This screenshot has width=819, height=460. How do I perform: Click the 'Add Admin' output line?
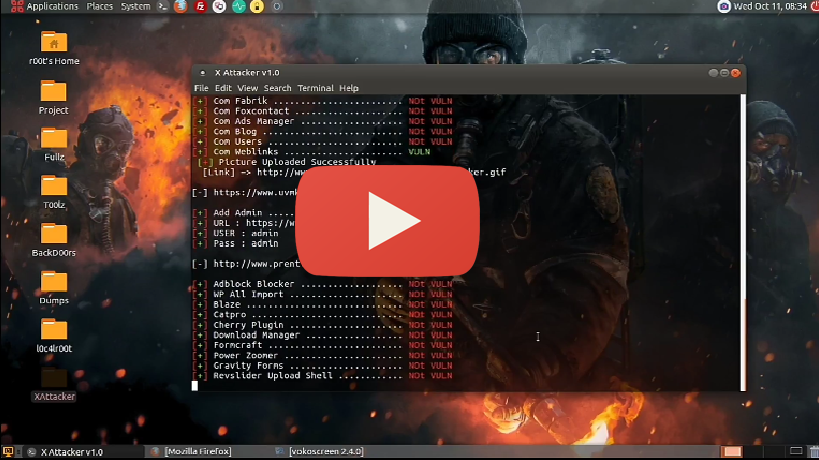(x=244, y=213)
